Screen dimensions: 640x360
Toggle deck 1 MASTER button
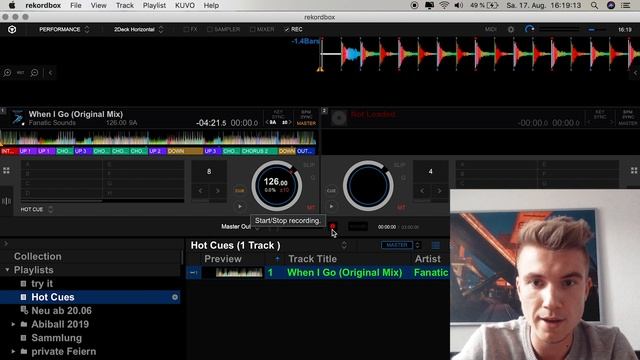(306, 123)
